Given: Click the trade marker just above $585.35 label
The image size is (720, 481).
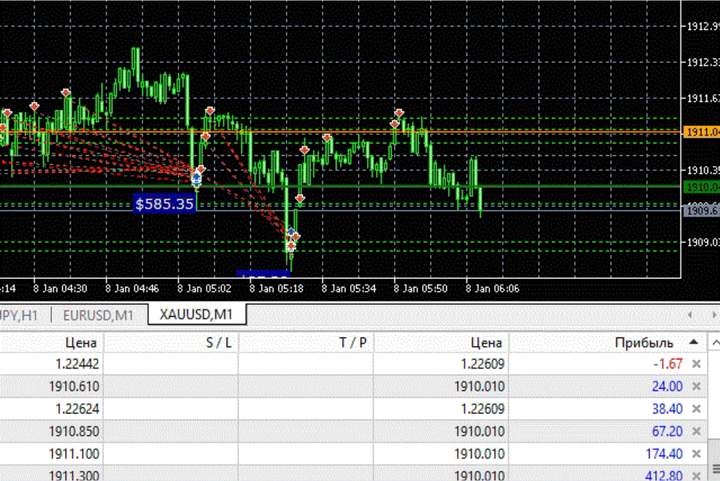Looking at the screenshot, I should pyautogui.click(x=196, y=179).
